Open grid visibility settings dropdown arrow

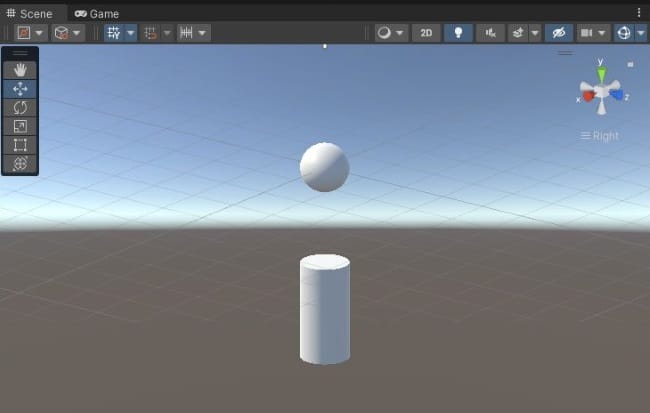(x=131, y=33)
